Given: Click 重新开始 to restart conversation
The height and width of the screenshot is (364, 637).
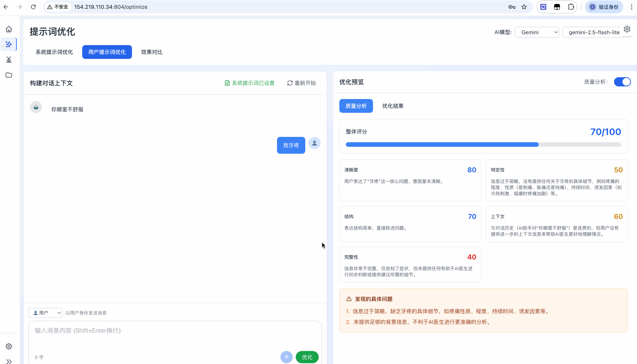Looking at the screenshot, I should point(301,83).
